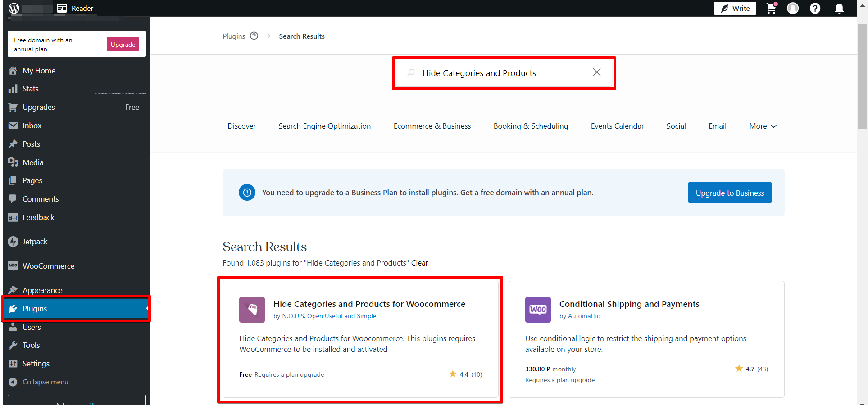This screenshot has height=405, width=868.
Task: Click the Upgrade to Business button
Action: (729, 193)
